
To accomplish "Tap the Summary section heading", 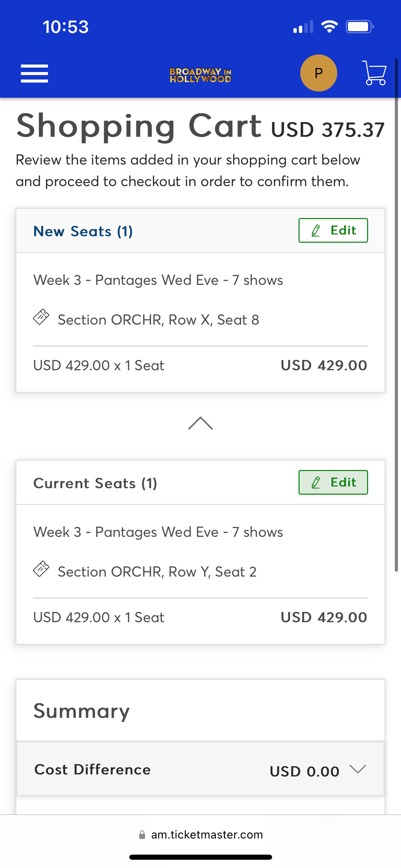I will coord(82,711).
